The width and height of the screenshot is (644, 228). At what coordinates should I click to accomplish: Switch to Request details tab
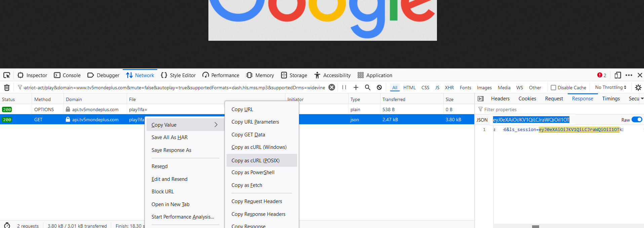point(554,99)
